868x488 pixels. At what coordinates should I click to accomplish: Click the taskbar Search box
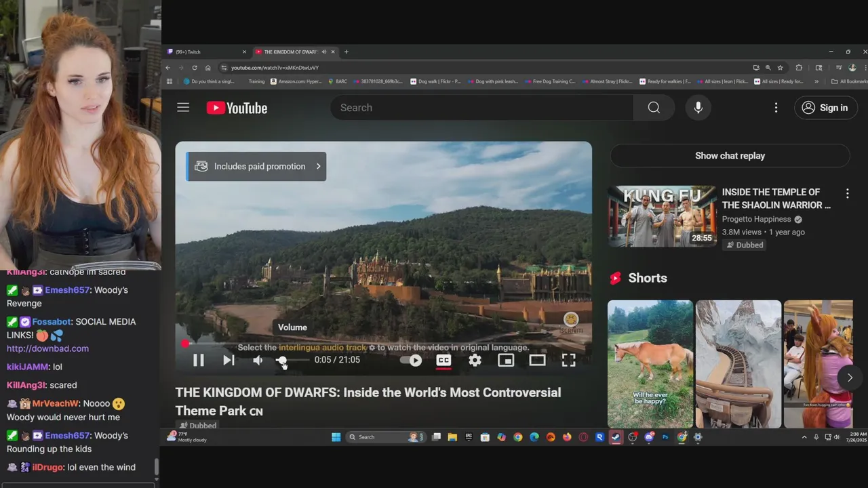tap(385, 437)
